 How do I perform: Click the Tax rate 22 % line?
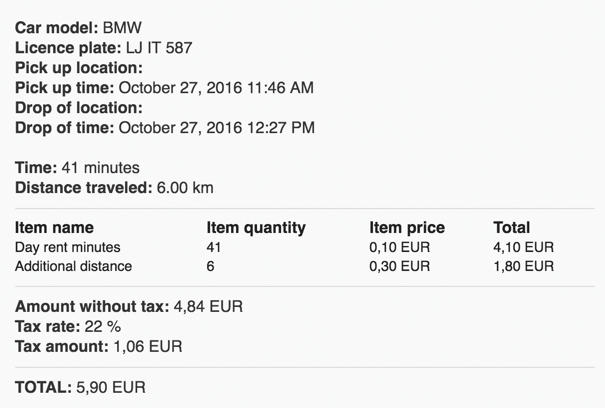point(68,327)
